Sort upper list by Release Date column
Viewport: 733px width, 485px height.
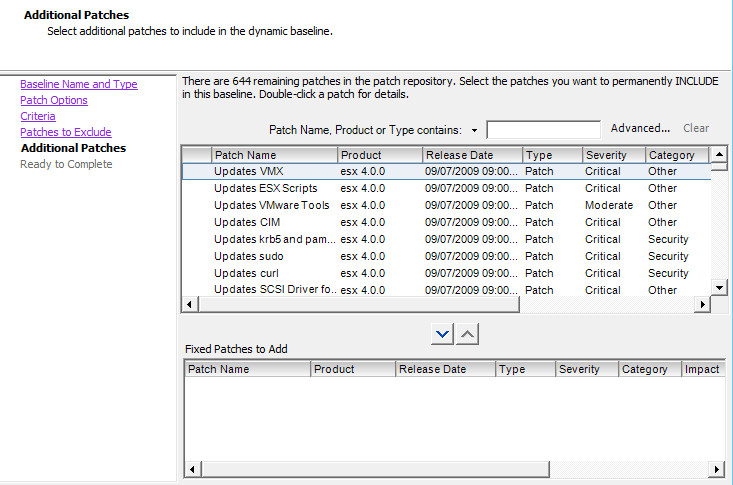click(473, 155)
